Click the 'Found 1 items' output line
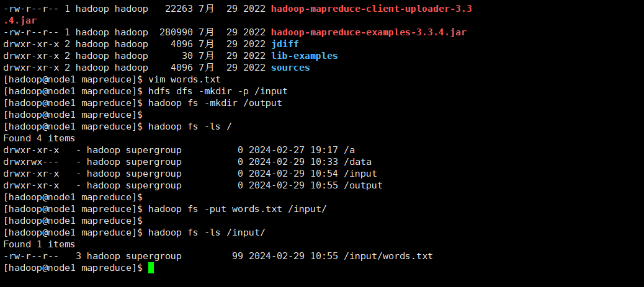Screen dimensions: 644x287 [x=39, y=244]
